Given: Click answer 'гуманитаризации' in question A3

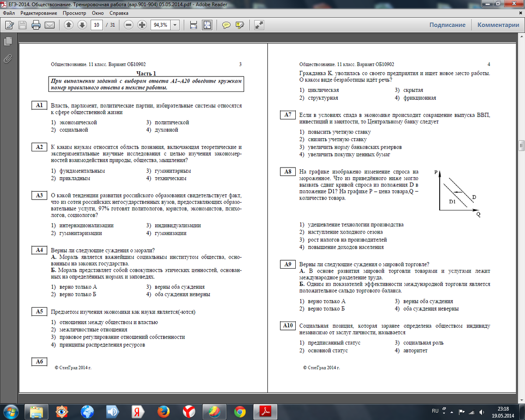Looking at the screenshot, I should (81, 233).
